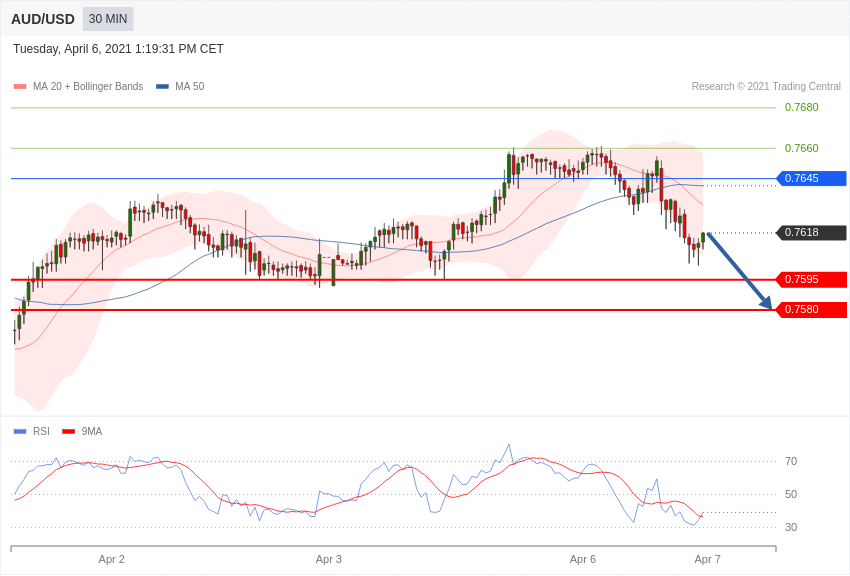Click the RSI 70 axis label
Screen dimensions: 850x576
coord(791,461)
